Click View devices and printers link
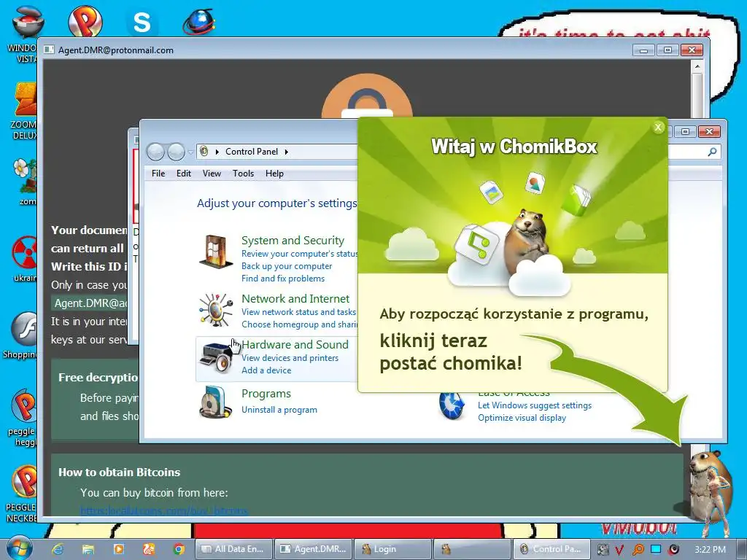 290,357
